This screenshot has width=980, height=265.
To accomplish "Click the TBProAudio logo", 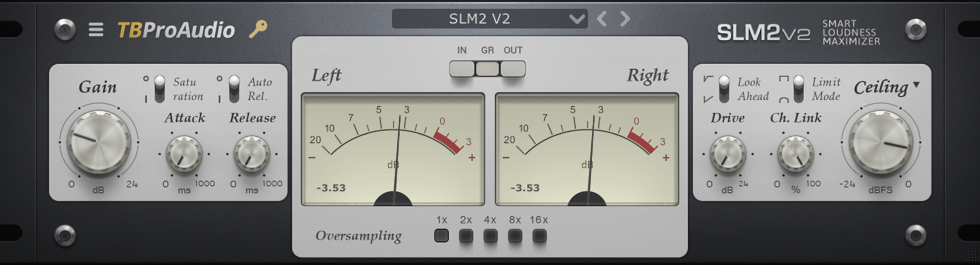I will click(176, 30).
